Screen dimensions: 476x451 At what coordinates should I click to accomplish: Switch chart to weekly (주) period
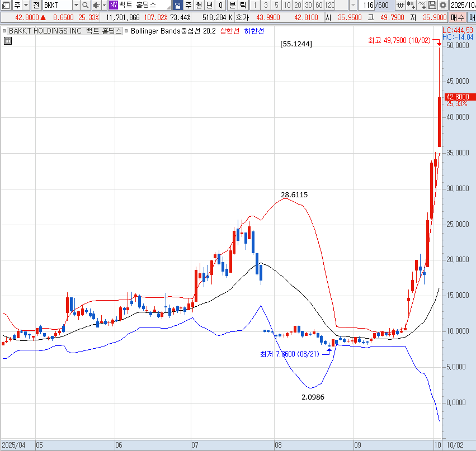pos(188,5)
